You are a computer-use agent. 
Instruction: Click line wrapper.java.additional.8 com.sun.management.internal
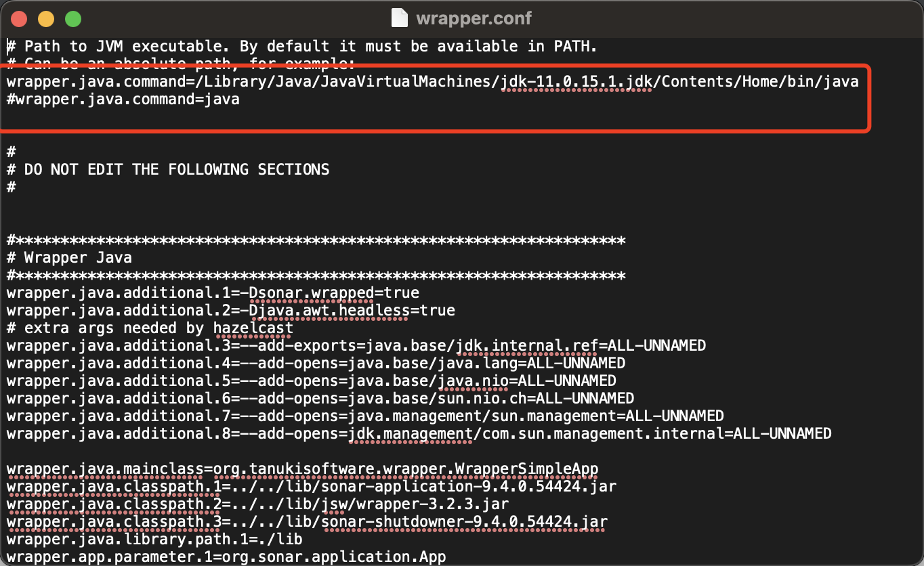pos(419,433)
